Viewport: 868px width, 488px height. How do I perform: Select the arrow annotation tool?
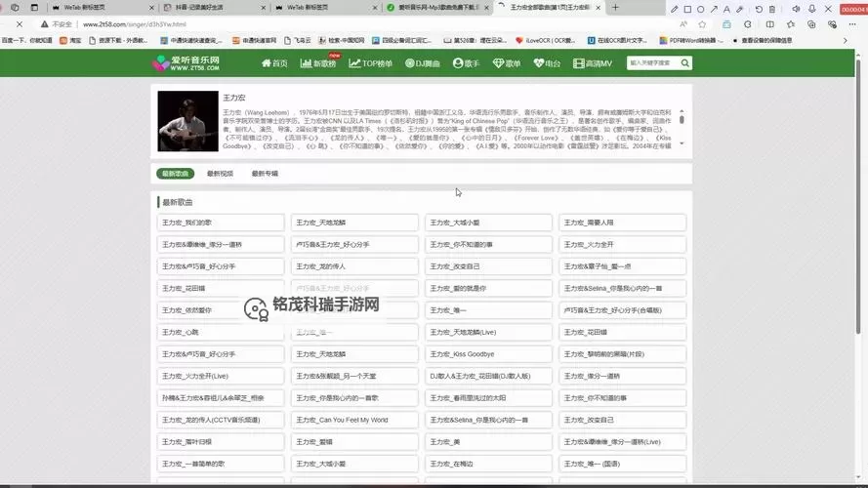(714, 9)
